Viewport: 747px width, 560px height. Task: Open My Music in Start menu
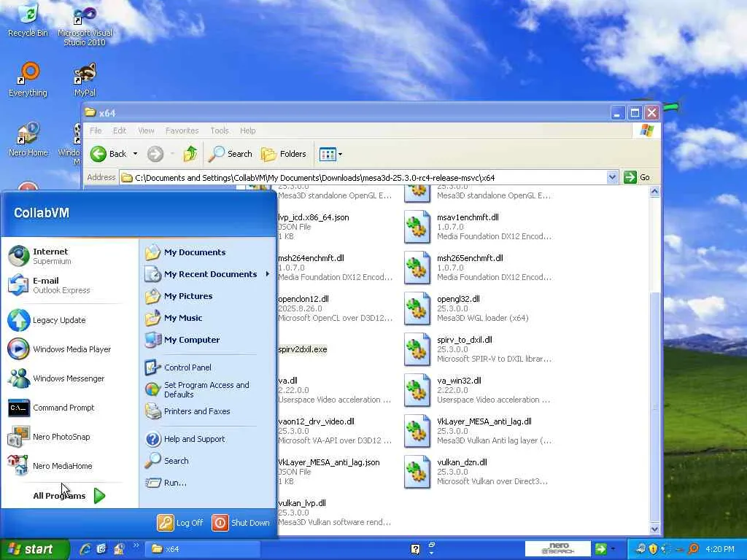click(x=208, y=318)
